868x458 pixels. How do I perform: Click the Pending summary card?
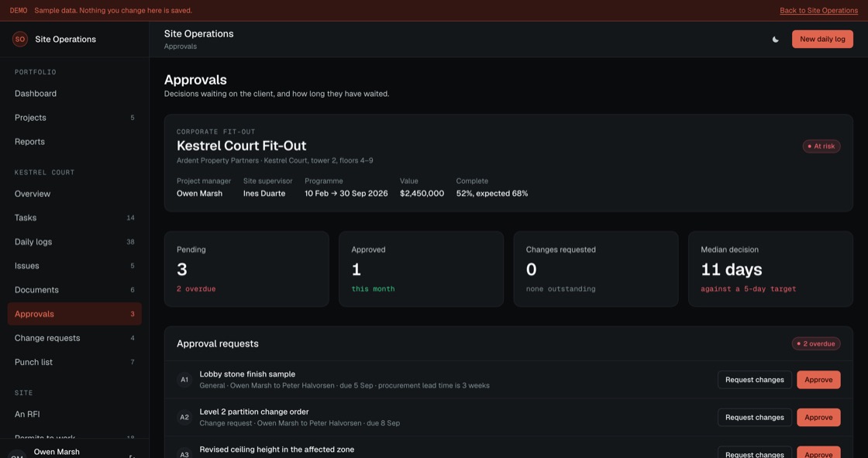247,269
